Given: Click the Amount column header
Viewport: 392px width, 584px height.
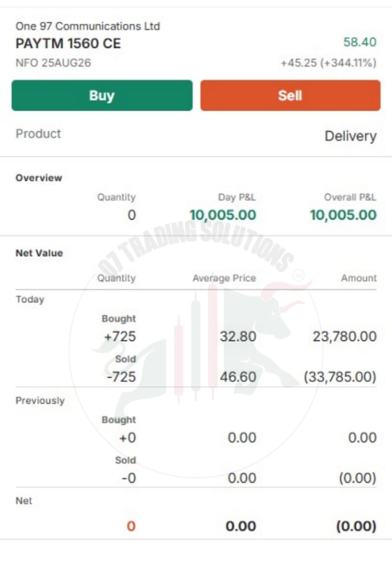Looking at the screenshot, I should point(359,278).
